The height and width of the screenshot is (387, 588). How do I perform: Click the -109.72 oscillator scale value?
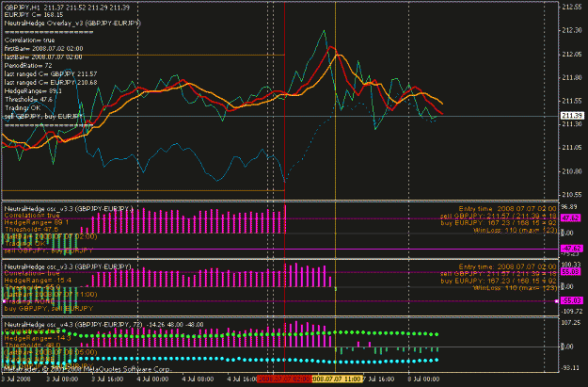[x=571, y=311]
